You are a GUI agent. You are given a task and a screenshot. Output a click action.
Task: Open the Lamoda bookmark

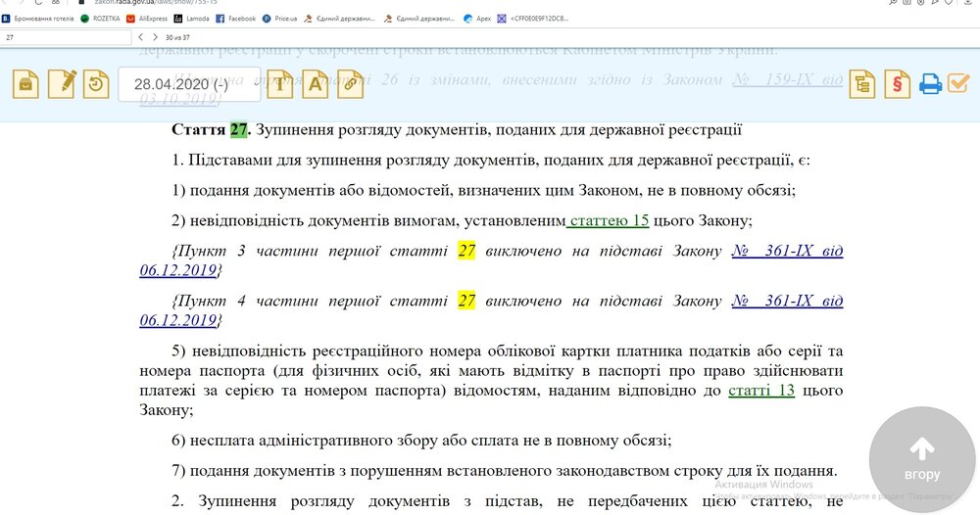click(x=191, y=19)
